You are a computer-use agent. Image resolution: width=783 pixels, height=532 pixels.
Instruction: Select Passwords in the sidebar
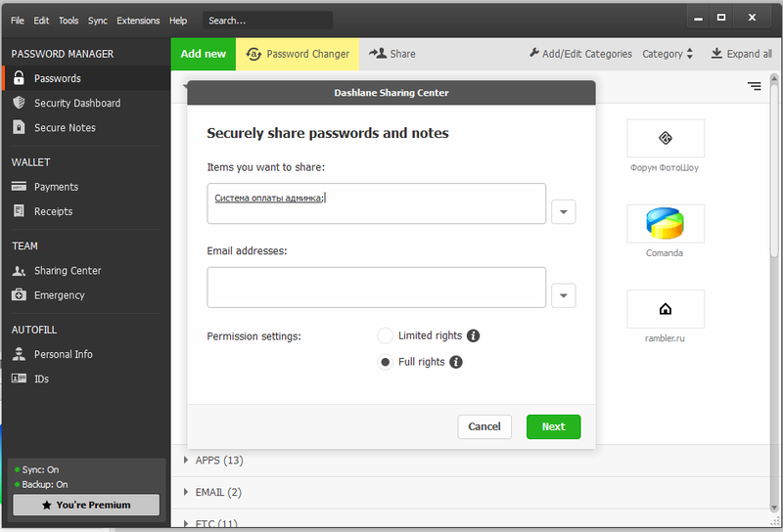pyautogui.click(x=86, y=78)
